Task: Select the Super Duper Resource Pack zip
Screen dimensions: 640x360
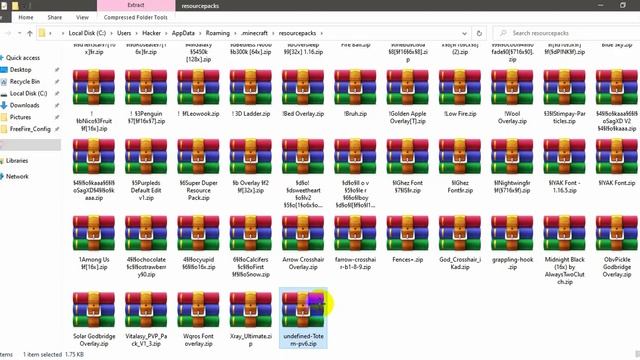Action: point(198,156)
